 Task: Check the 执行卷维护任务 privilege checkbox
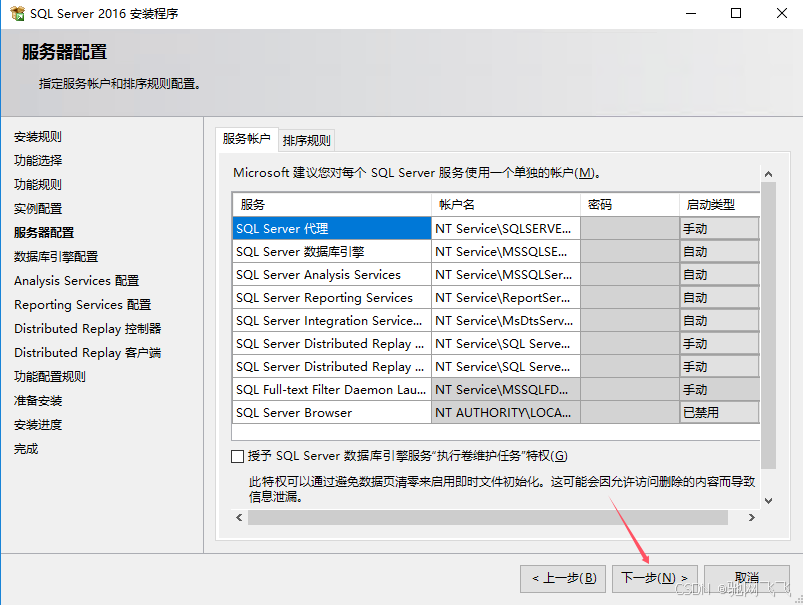(x=237, y=456)
